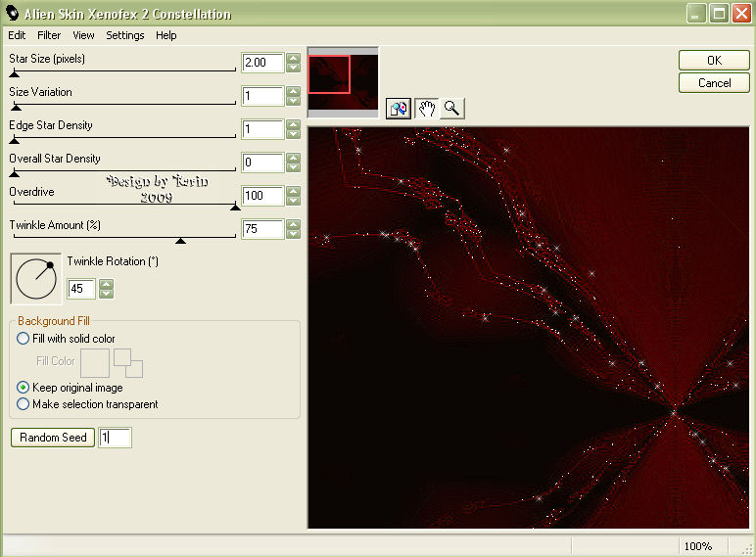Click the Overdrive slider handle
The width and height of the screenshot is (756, 557).
coord(235,207)
